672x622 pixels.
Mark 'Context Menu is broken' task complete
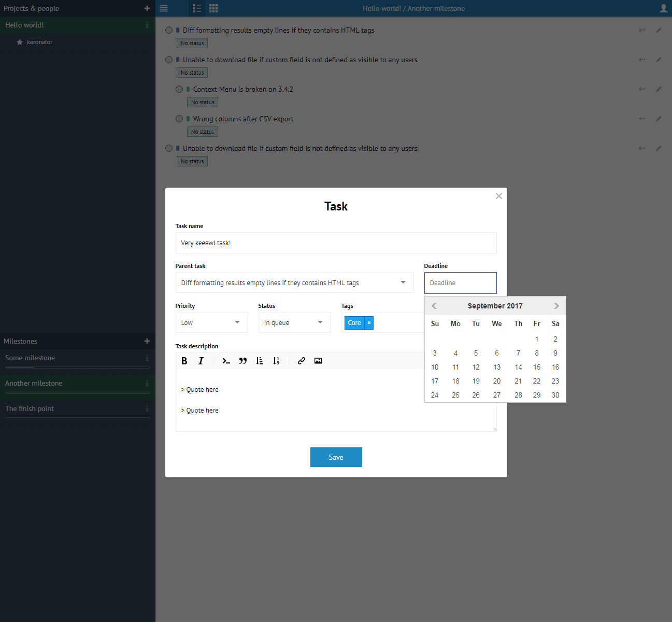click(x=179, y=89)
